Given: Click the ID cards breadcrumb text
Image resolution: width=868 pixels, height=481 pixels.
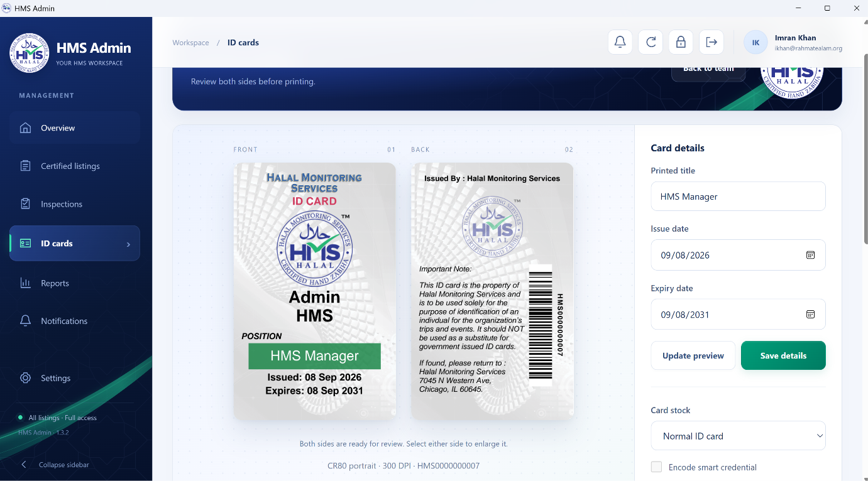Looking at the screenshot, I should tap(243, 43).
